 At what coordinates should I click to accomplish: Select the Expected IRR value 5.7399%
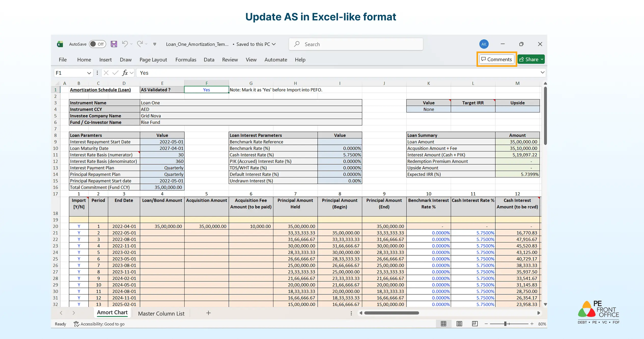(517, 174)
